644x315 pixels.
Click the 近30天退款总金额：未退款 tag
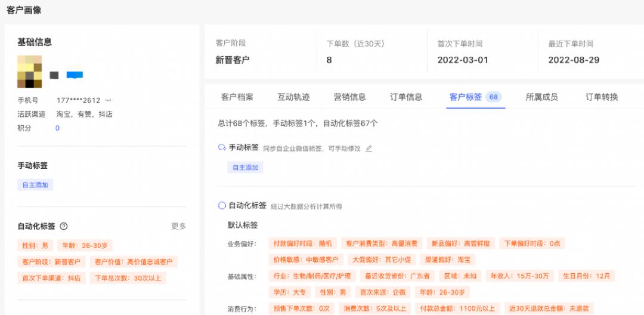tap(549, 308)
